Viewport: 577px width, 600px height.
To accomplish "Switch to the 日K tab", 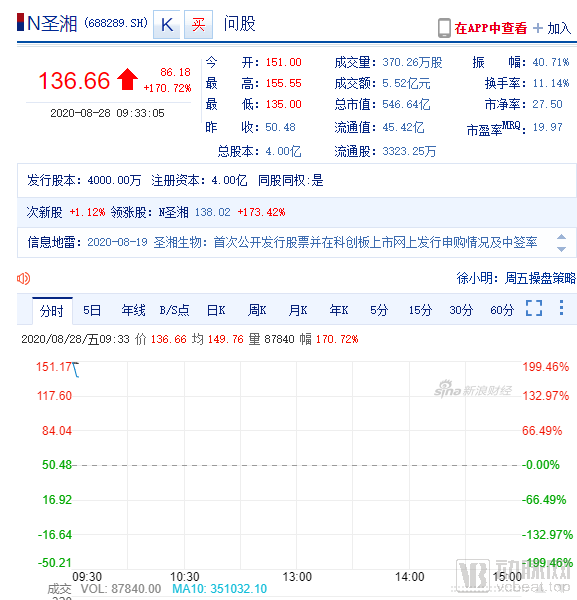I will [x=216, y=310].
